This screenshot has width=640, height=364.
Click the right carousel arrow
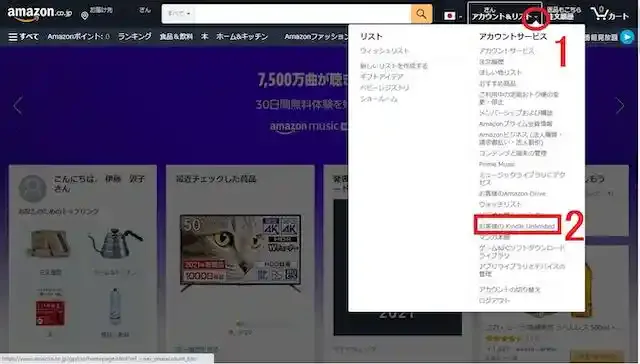coord(620,106)
